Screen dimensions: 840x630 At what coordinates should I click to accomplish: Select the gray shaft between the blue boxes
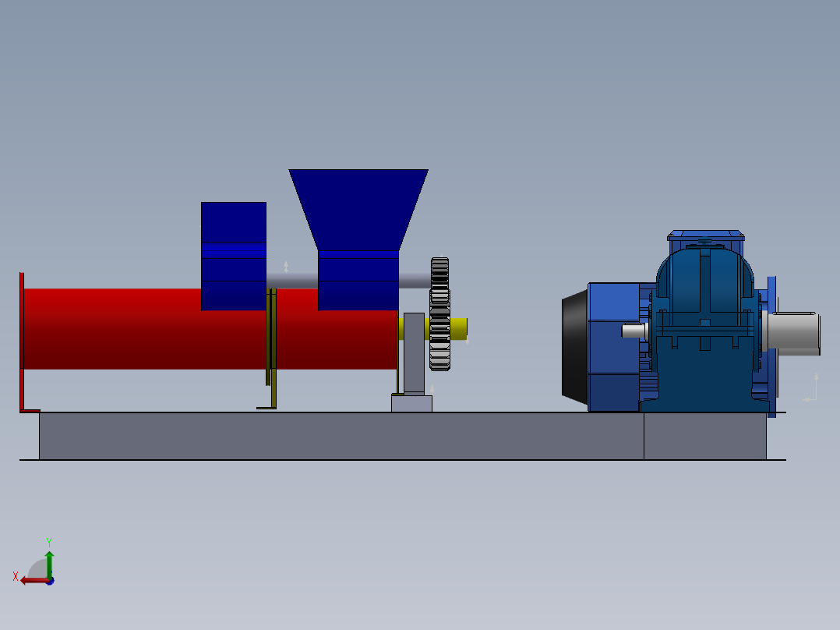(x=292, y=281)
